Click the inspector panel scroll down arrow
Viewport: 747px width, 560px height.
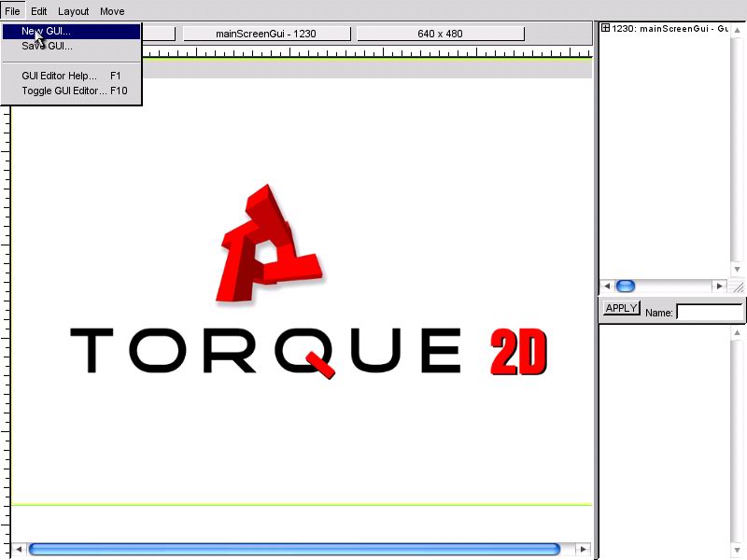pyautogui.click(x=737, y=551)
